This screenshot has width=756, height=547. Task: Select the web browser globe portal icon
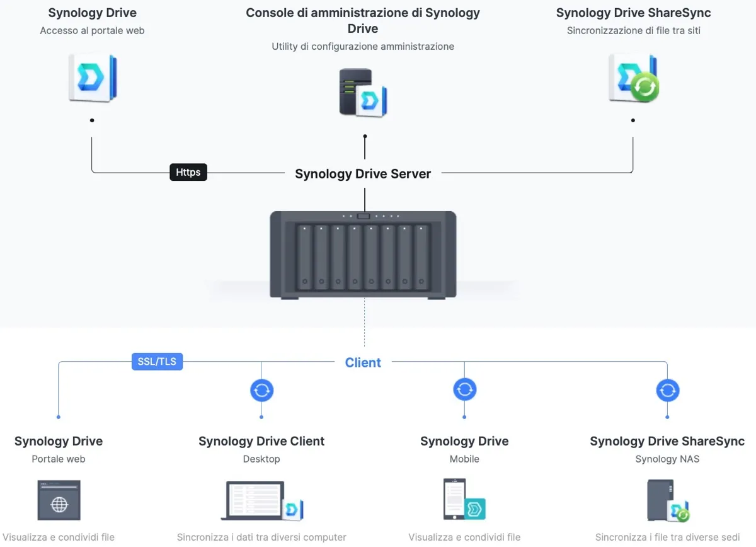tap(59, 501)
